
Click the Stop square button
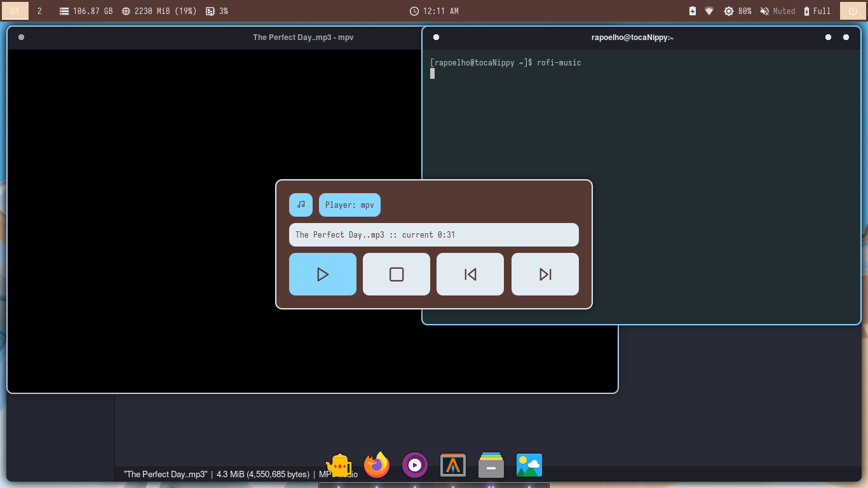pos(397,274)
